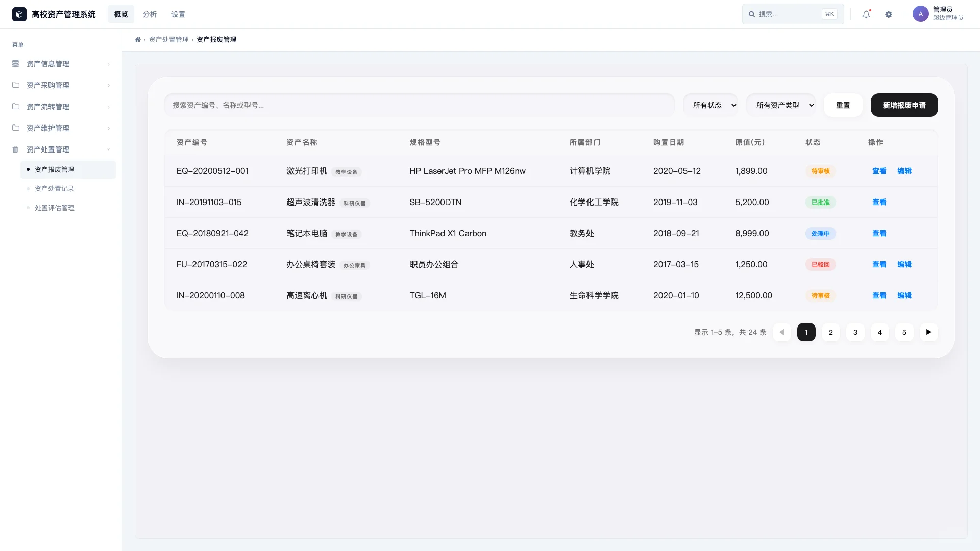Open the settings gear in top bar
The width and height of the screenshot is (980, 551).
pos(889,14)
